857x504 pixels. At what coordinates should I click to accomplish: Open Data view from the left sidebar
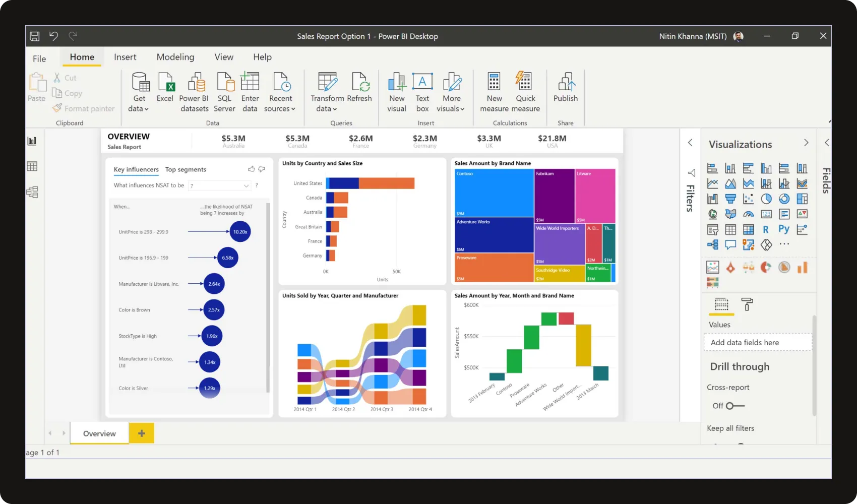click(x=32, y=166)
